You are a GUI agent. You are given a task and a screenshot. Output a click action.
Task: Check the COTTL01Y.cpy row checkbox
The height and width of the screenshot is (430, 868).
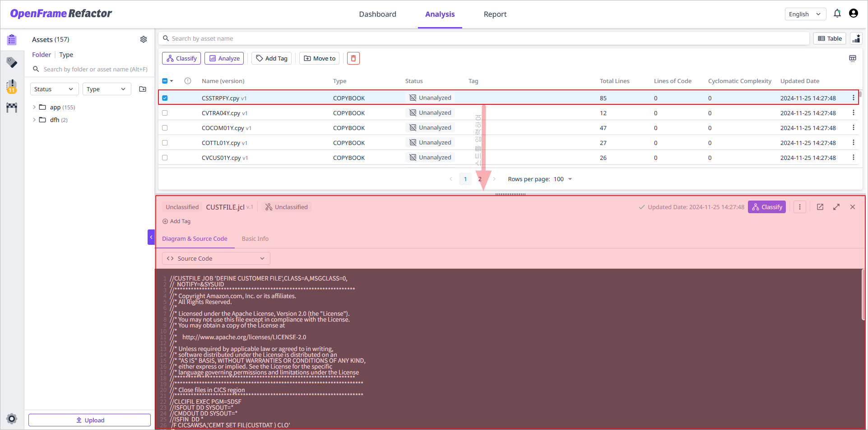point(165,143)
